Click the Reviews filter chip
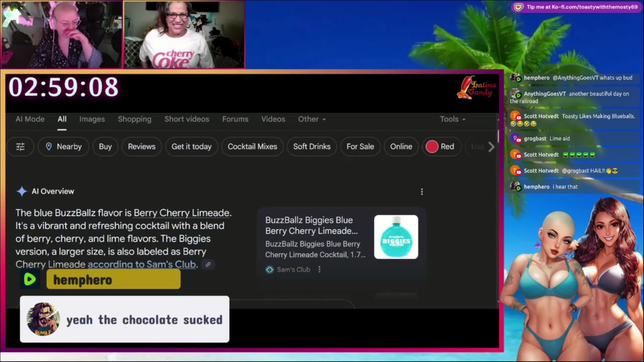Image resolution: width=644 pixels, height=362 pixels. coord(141,147)
